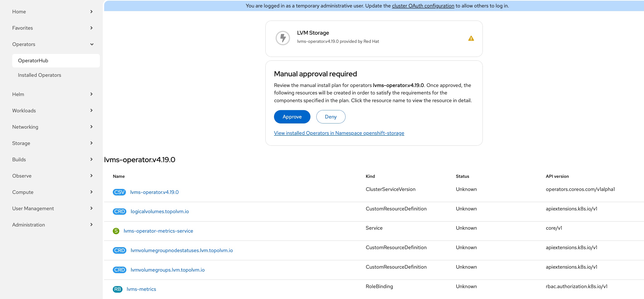Click operators.coreos.com/v1alpha1 API version cell
This screenshot has height=299, width=644.
[580, 189]
